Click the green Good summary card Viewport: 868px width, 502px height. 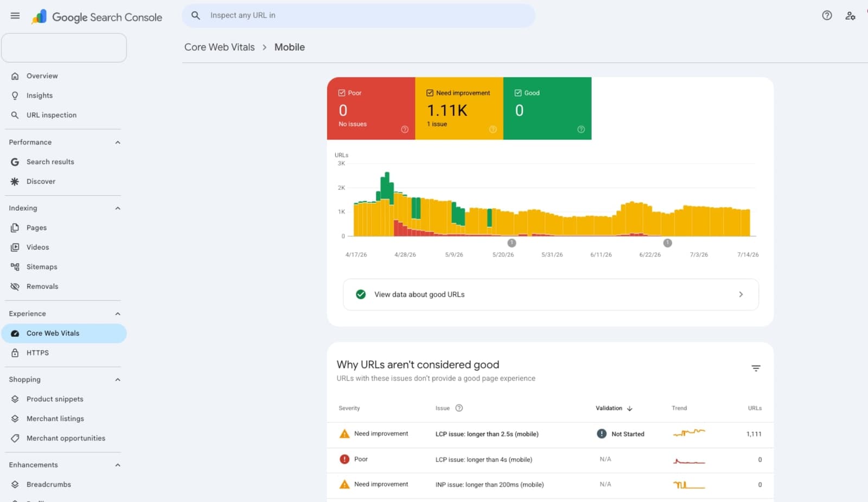coord(547,108)
